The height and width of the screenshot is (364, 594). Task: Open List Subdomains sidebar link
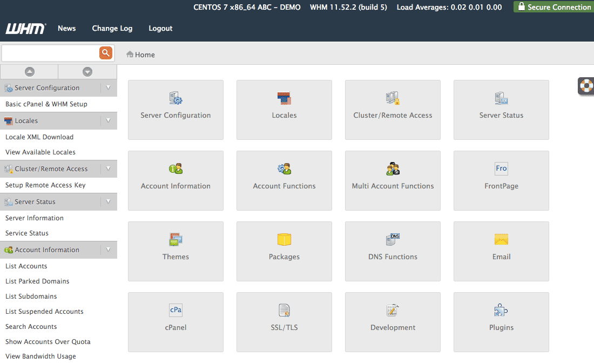(x=31, y=296)
